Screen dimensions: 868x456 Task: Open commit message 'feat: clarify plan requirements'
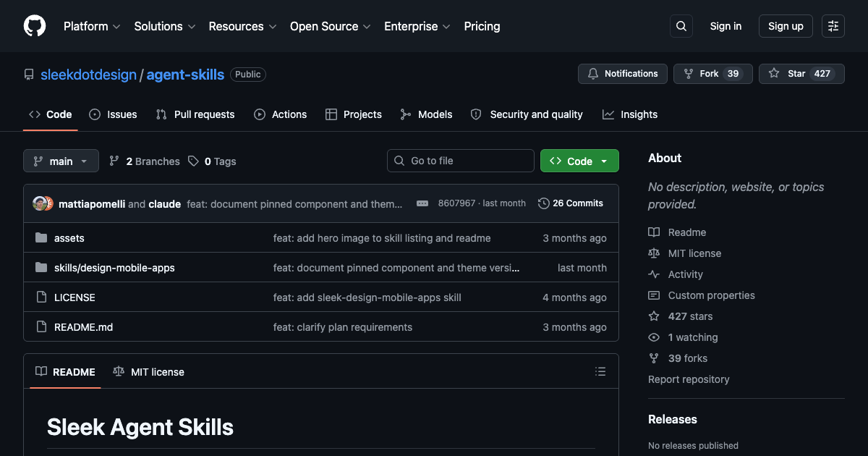pos(343,327)
